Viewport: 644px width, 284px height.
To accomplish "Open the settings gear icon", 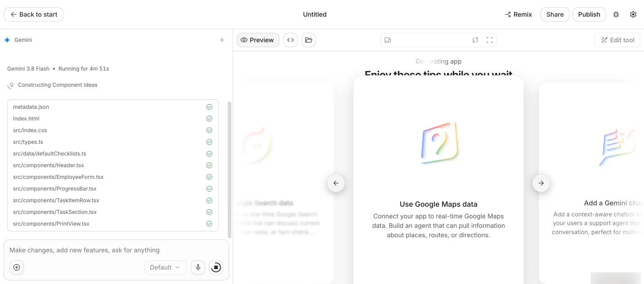I will point(633,14).
